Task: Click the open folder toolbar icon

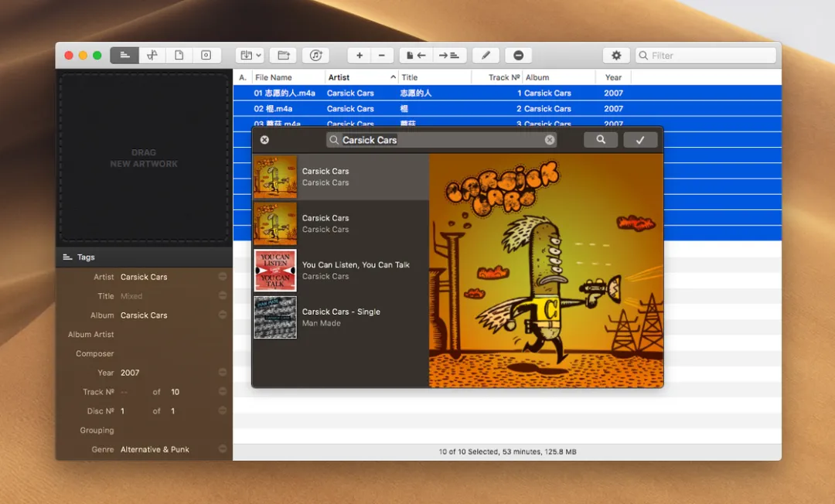Action: pyautogui.click(x=283, y=56)
